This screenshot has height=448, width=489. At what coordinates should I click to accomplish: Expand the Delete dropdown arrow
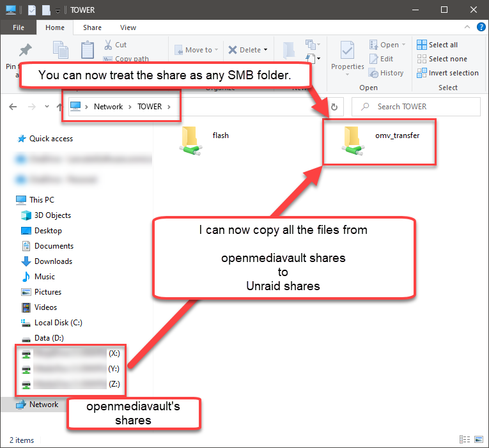click(x=266, y=50)
